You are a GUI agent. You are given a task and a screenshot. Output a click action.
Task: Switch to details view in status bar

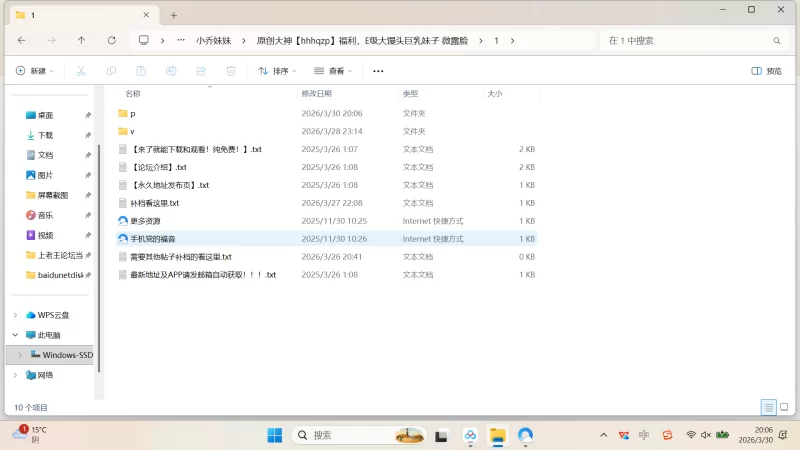point(768,407)
